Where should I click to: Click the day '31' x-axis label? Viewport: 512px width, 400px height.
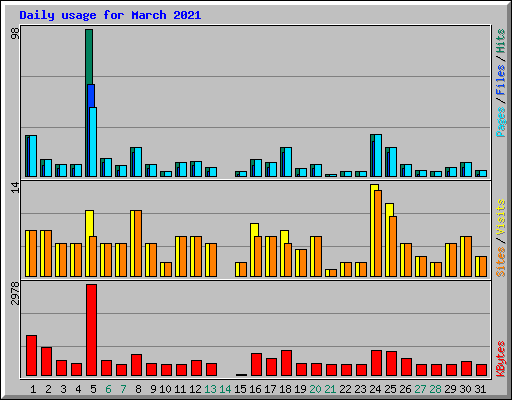pyautogui.click(x=480, y=389)
